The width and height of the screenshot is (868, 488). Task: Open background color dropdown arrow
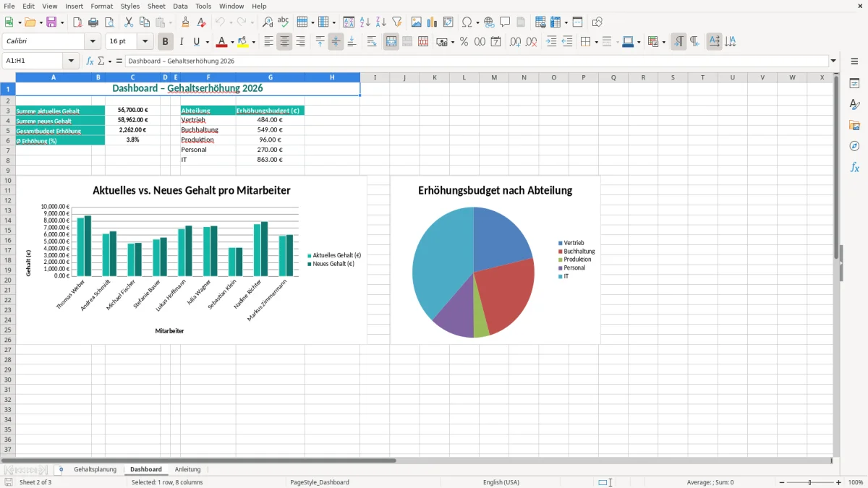[x=253, y=42]
